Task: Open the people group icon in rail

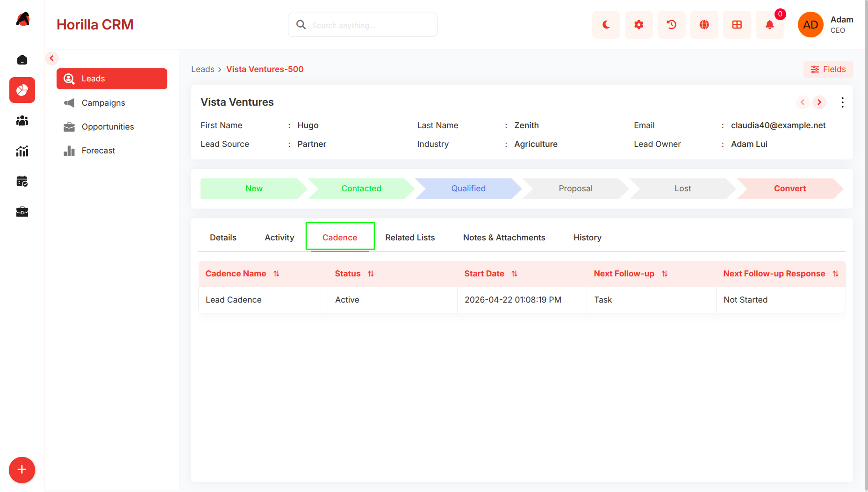Action: click(x=22, y=121)
